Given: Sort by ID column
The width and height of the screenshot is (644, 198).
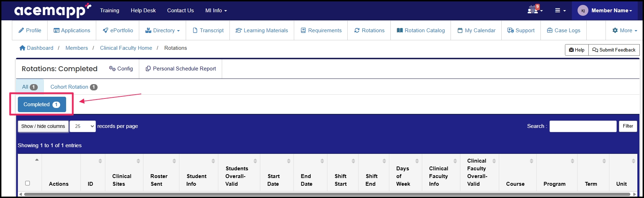Looking at the screenshot, I should coord(100,161).
